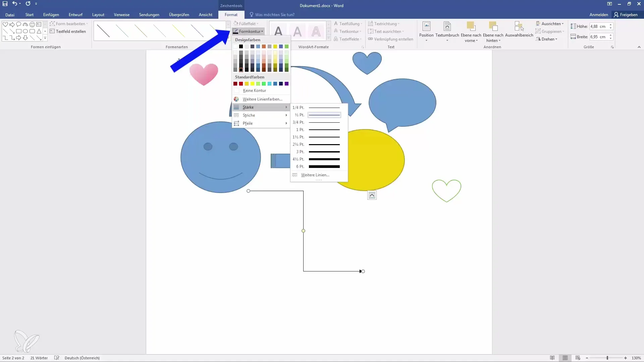Open the Textumbruch dropdown
The width and height of the screenshot is (644, 362).
(x=447, y=31)
